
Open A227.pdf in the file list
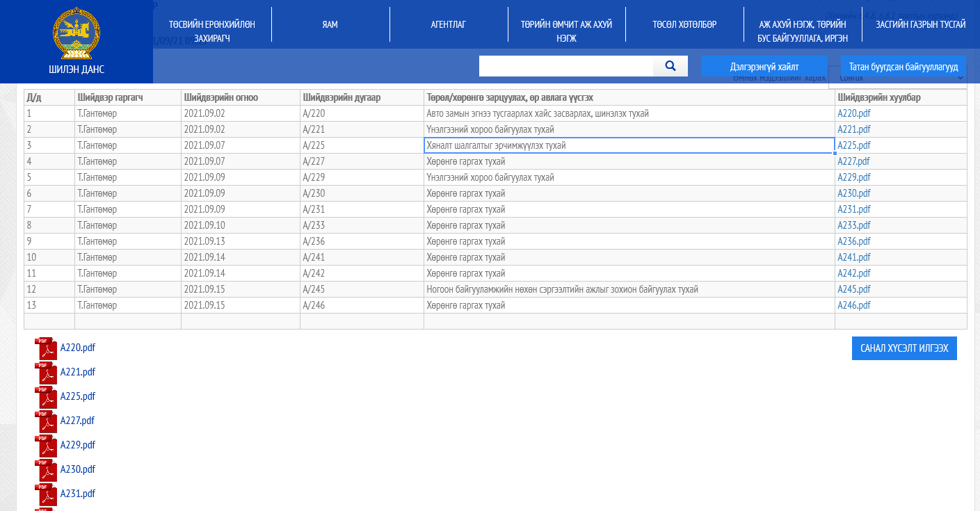(78, 421)
